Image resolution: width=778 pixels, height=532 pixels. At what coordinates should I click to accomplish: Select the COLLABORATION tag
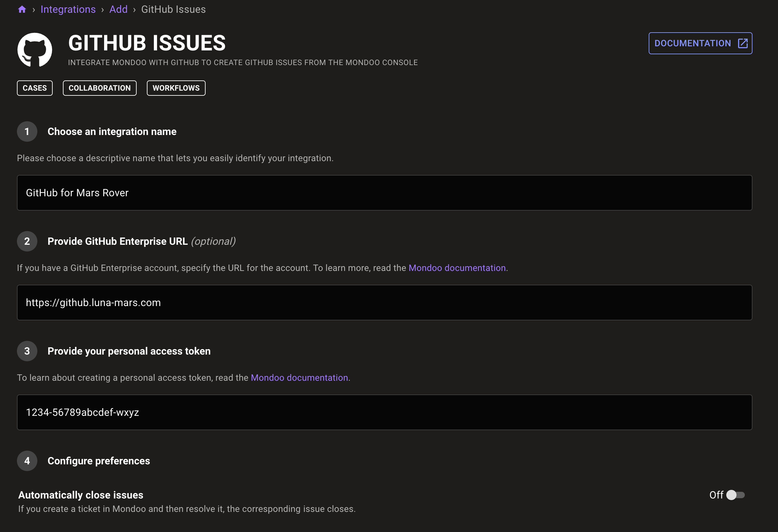coord(100,88)
